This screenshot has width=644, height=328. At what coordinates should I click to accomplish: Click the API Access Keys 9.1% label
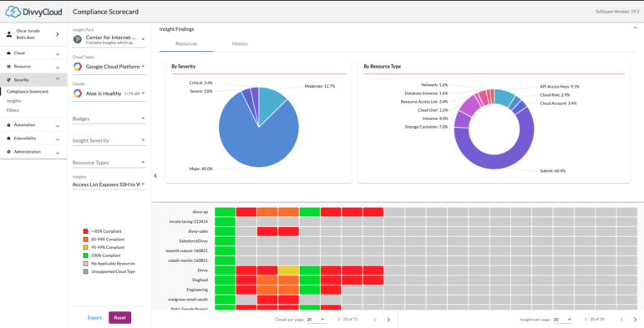tap(560, 87)
